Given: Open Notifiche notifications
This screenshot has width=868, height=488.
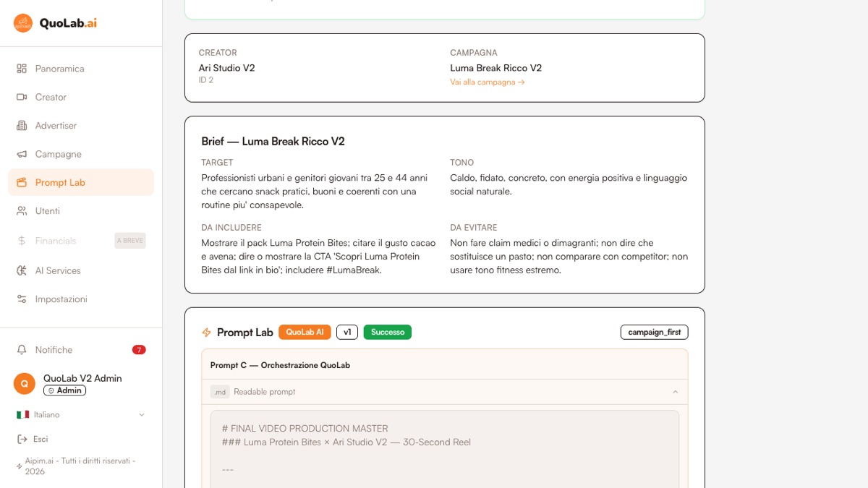Looking at the screenshot, I should click(81, 350).
